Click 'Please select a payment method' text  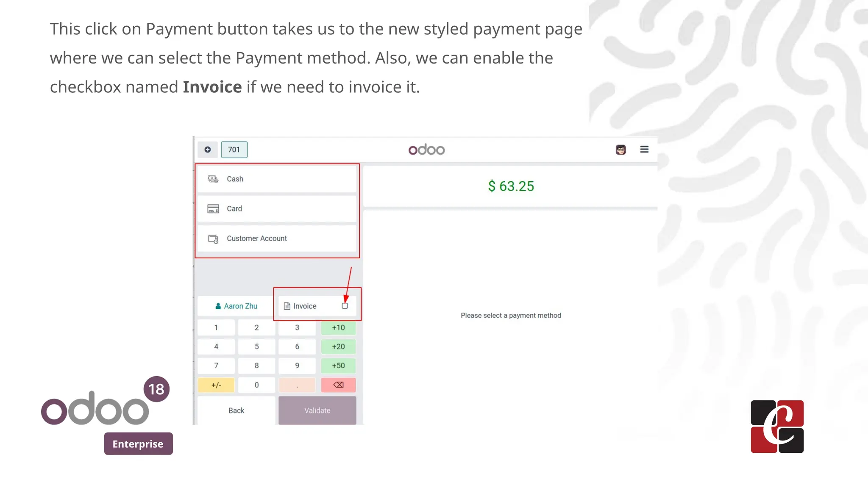tap(511, 316)
